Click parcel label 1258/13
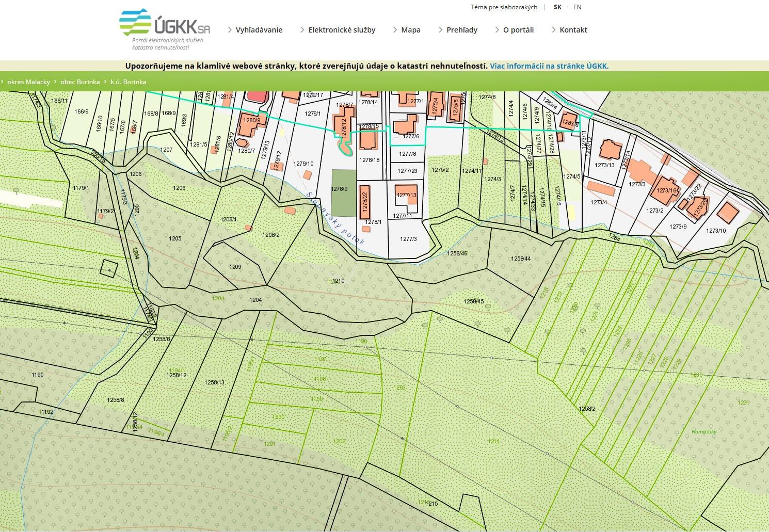This screenshot has width=769, height=532. [x=214, y=382]
